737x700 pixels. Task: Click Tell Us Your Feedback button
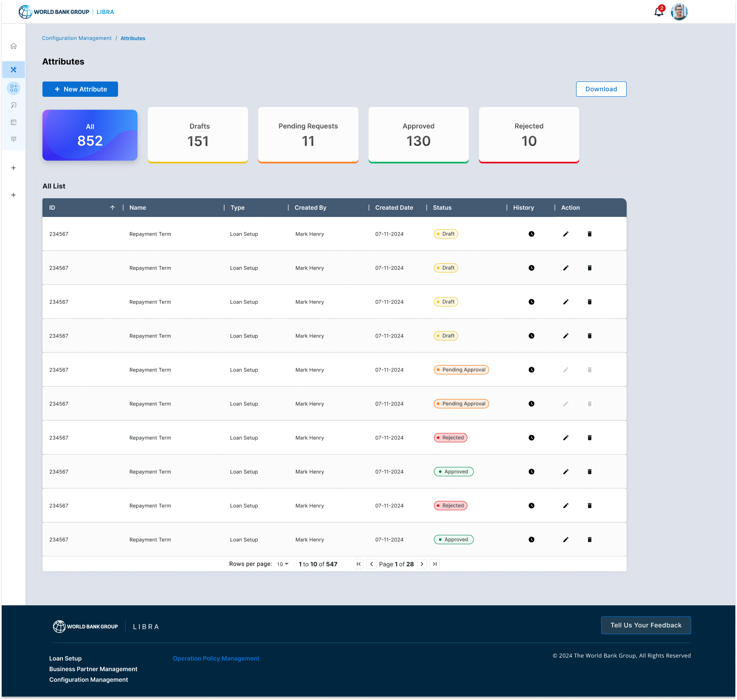(x=646, y=625)
